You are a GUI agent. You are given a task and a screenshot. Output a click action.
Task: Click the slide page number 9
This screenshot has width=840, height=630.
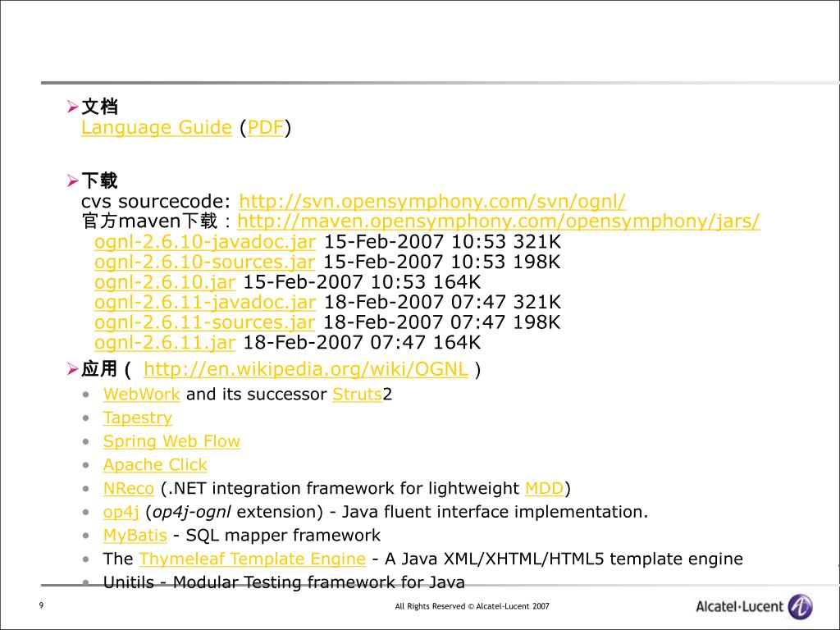41,605
